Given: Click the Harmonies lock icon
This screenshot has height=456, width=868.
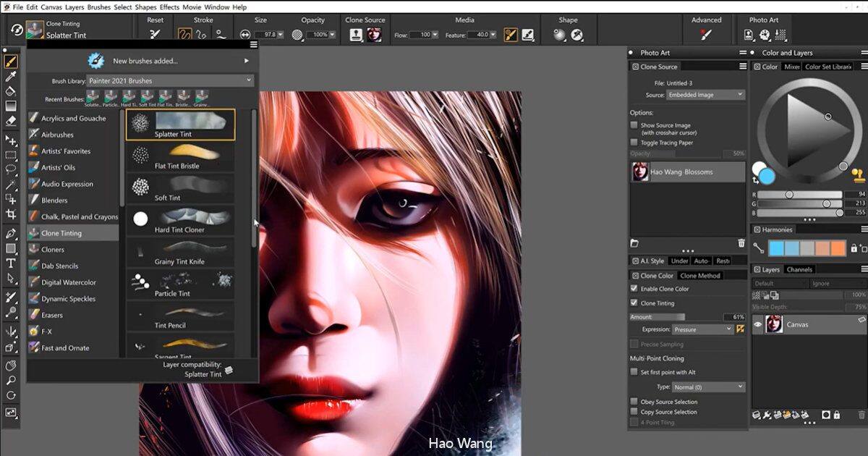Looking at the screenshot, I should (854, 248).
